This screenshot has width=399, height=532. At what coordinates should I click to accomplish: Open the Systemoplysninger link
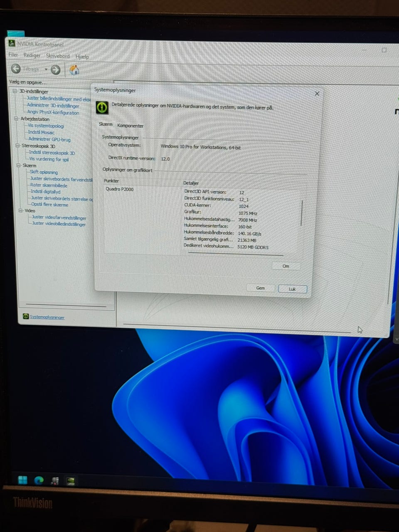(x=47, y=317)
